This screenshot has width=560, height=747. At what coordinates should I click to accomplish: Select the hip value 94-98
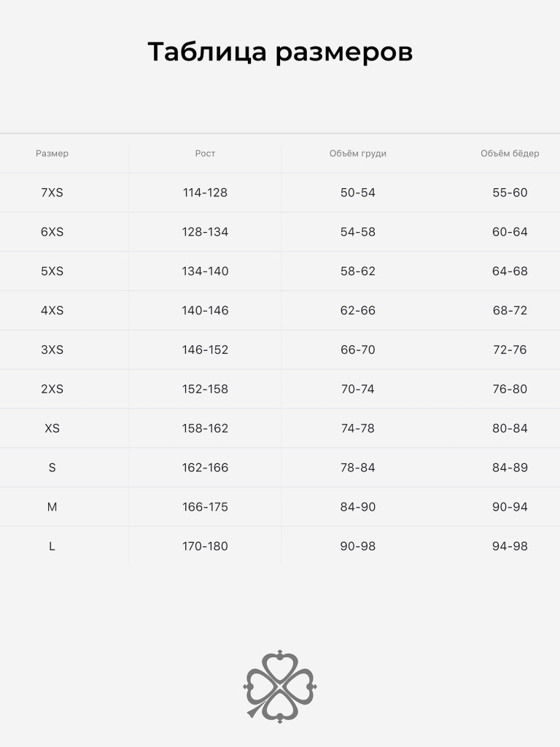[x=510, y=546]
